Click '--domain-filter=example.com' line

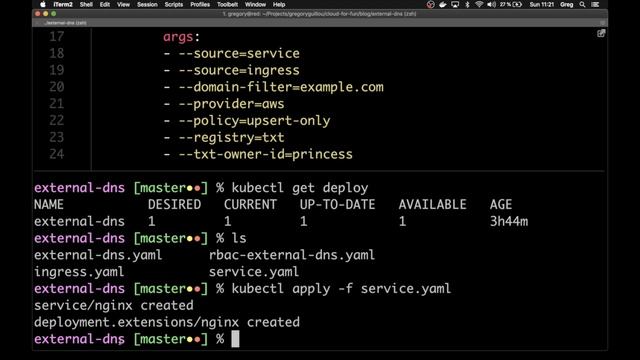273,87
